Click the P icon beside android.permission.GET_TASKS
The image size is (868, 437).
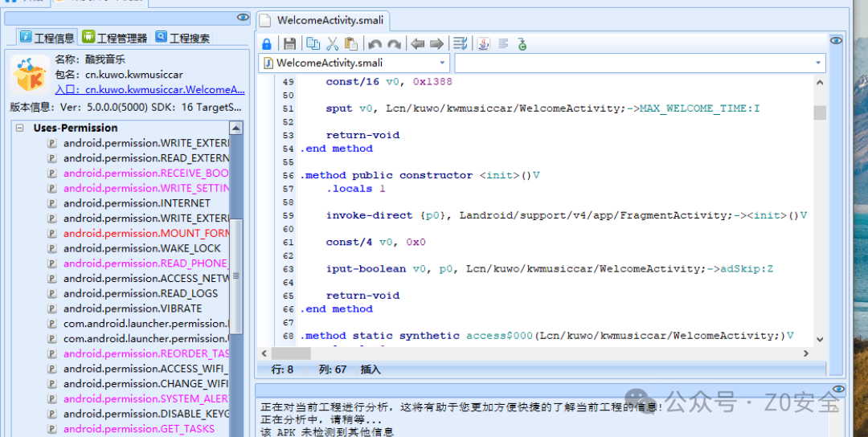coord(52,429)
